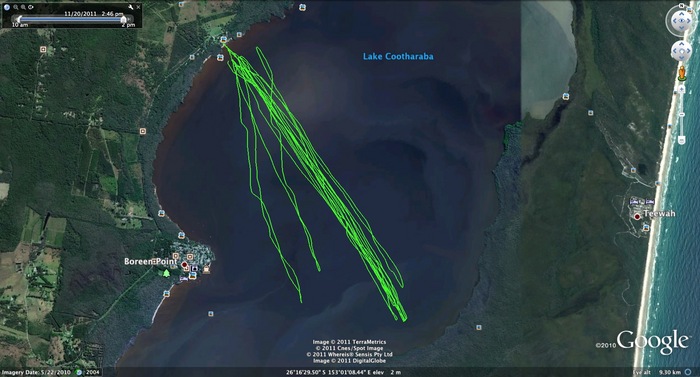Click the time slider start thumb at 10 am
This screenshot has height=377, width=700.
point(19,19)
